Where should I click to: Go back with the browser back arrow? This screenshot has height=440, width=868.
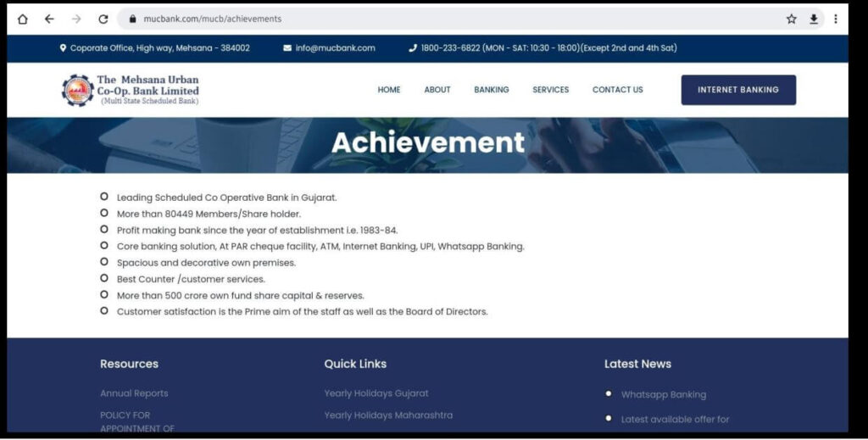49,19
